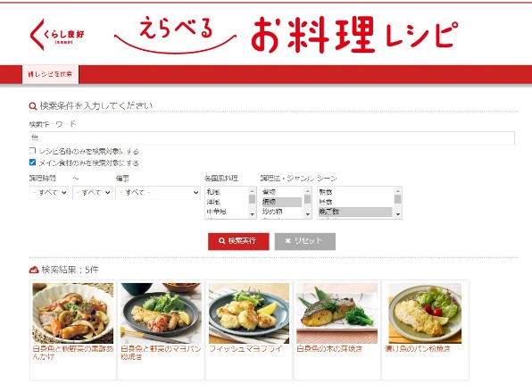
Task: Select 揚物 in the cooking method list
Action: [281, 202]
